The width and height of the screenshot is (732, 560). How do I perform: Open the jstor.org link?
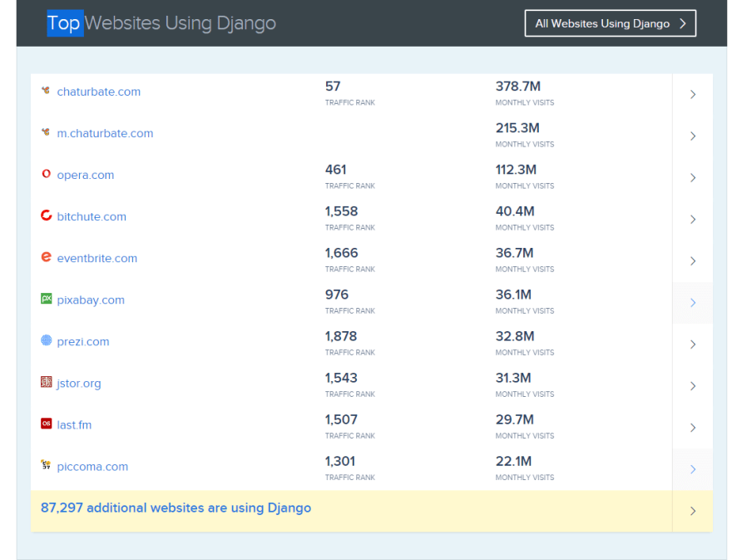click(78, 384)
